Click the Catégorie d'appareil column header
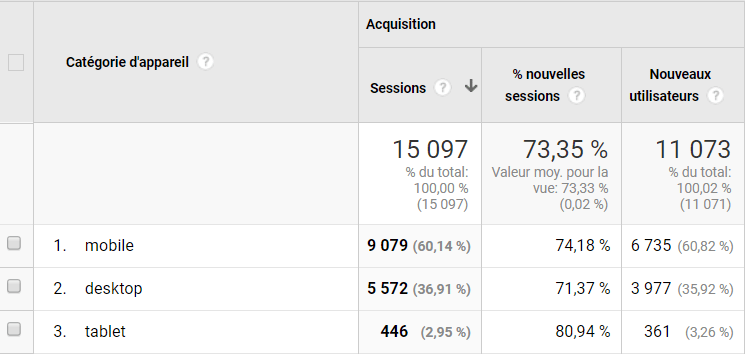The height and width of the screenshot is (361, 745). coord(127,62)
